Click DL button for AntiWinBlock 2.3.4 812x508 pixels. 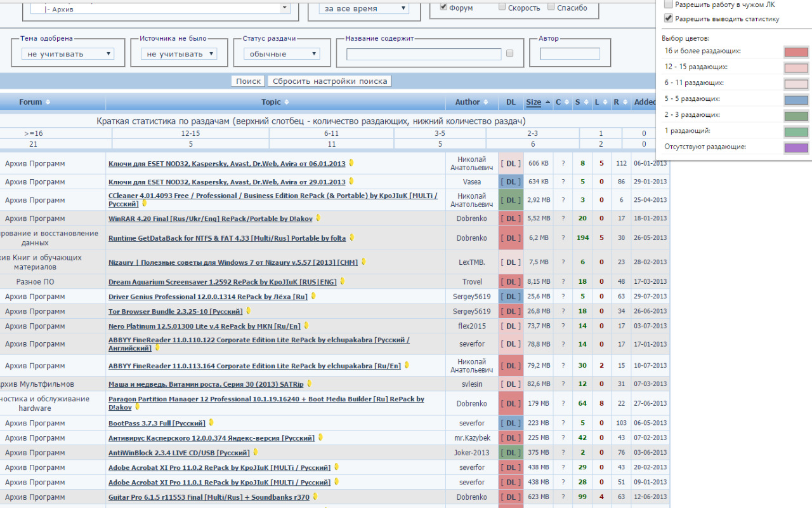pyautogui.click(x=511, y=453)
